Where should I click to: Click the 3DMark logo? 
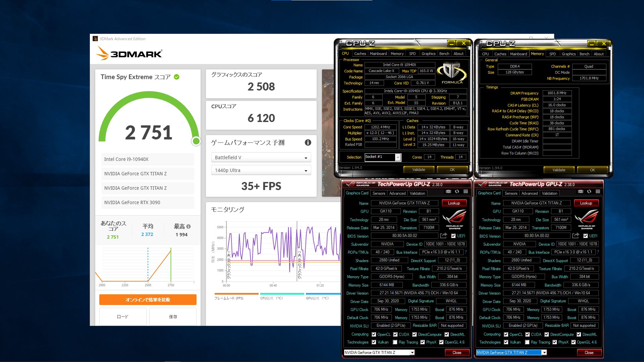(129, 54)
